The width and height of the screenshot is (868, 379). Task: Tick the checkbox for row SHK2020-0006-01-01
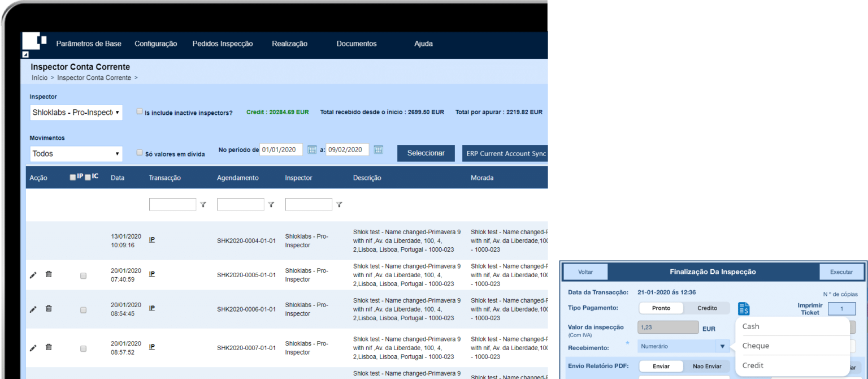pos(84,311)
